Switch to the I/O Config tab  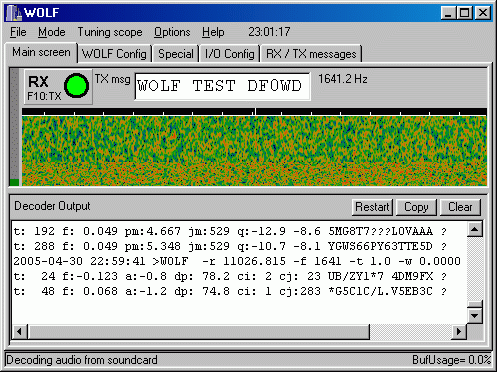(229, 54)
